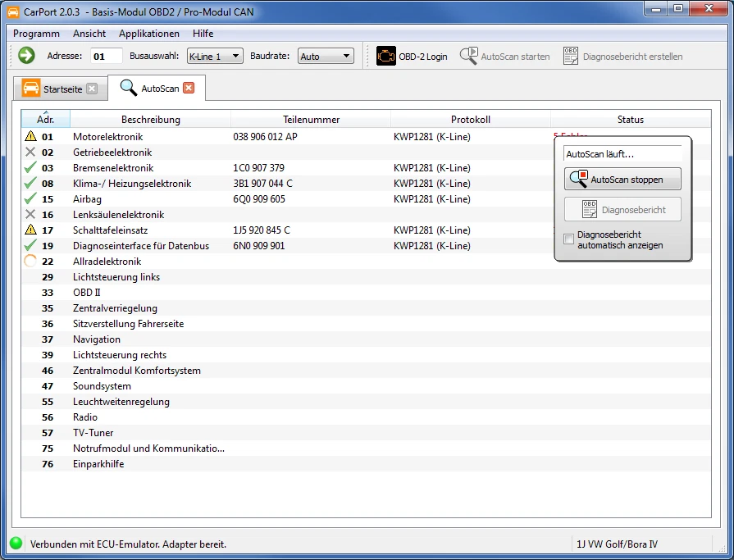Click the X icon beside Getriebeelektronik
734x560 pixels.
click(28, 152)
